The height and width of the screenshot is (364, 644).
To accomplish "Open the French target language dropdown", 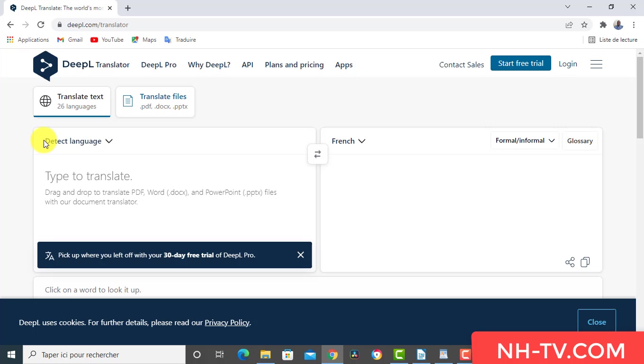I will pyautogui.click(x=349, y=141).
